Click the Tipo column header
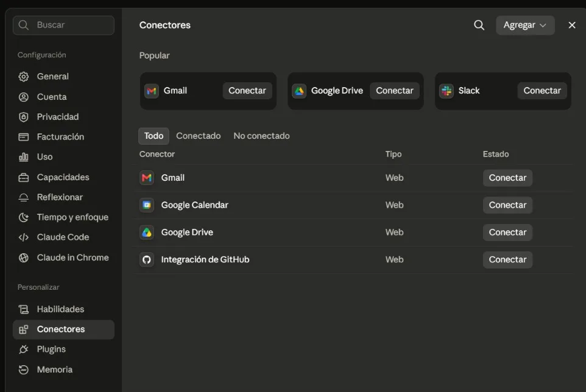 tap(394, 154)
